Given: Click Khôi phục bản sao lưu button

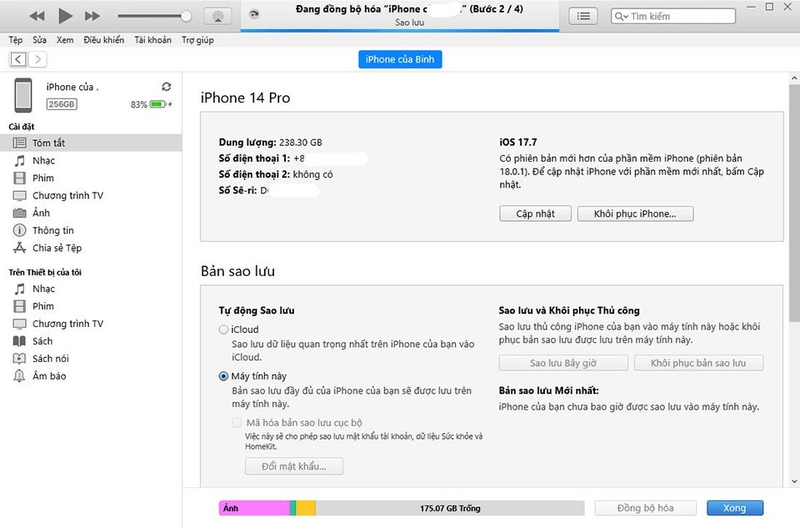Looking at the screenshot, I should point(698,363).
